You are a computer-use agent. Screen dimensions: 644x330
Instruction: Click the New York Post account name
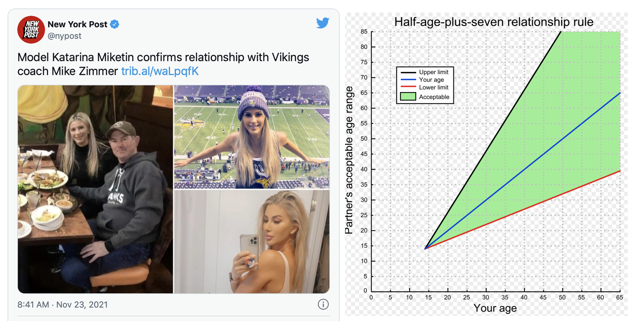point(77,24)
